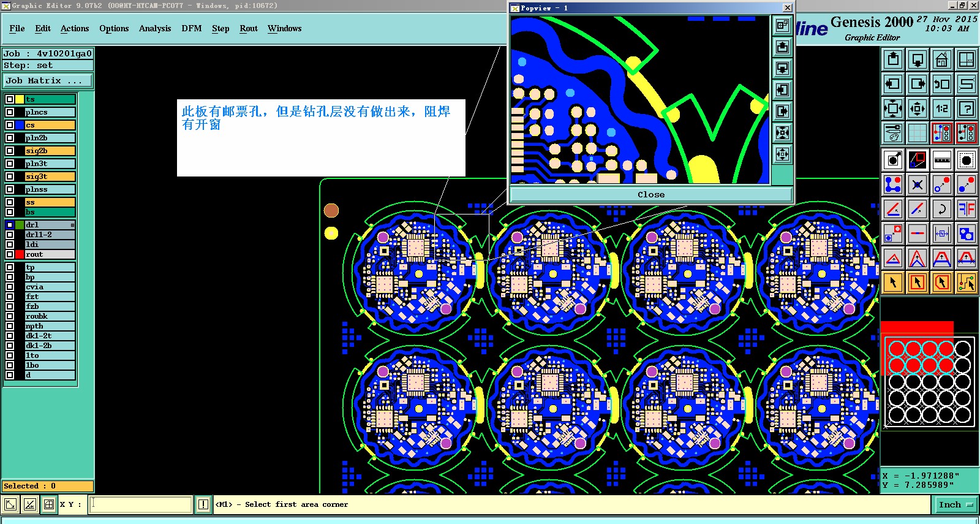Click the zoom in arrows icon in right panel

click(893, 108)
